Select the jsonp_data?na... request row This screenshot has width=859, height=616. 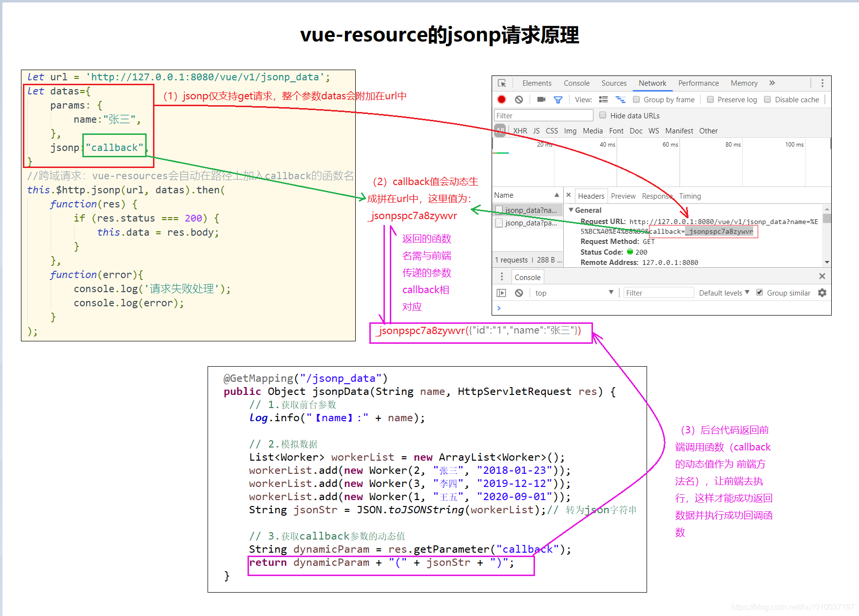(528, 210)
